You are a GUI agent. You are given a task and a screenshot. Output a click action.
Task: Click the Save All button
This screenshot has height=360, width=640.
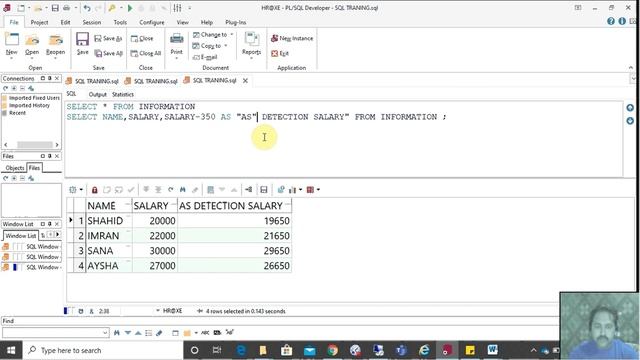coord(108,53)
